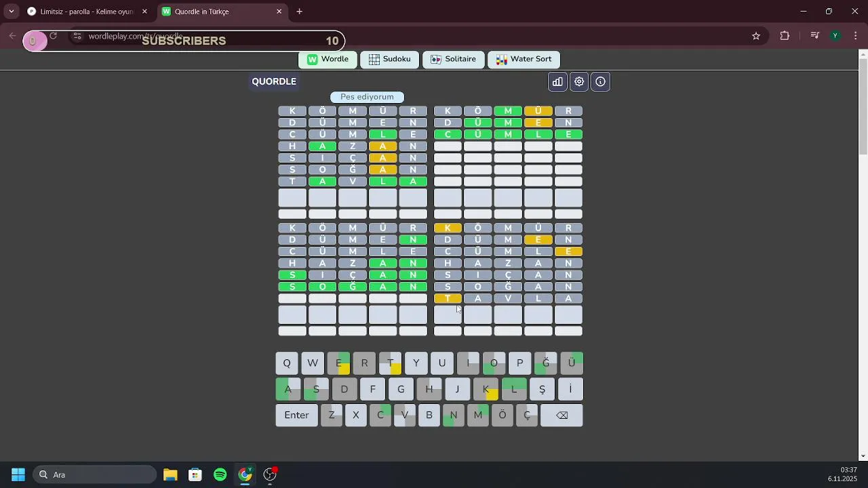The image size is (868, 488).
Task: Click the taskbar search box 'Ara'
Action: tap(94, 474)
